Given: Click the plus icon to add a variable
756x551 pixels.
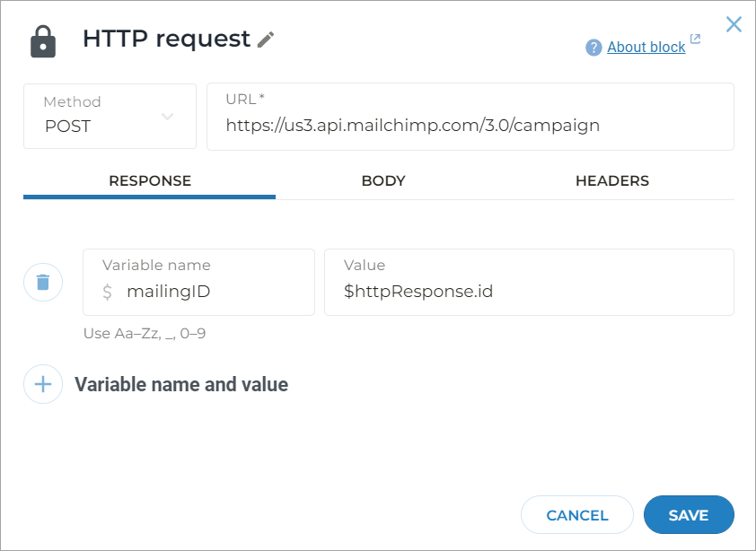Looking at the screenshot, I should (x=42, y=384).
